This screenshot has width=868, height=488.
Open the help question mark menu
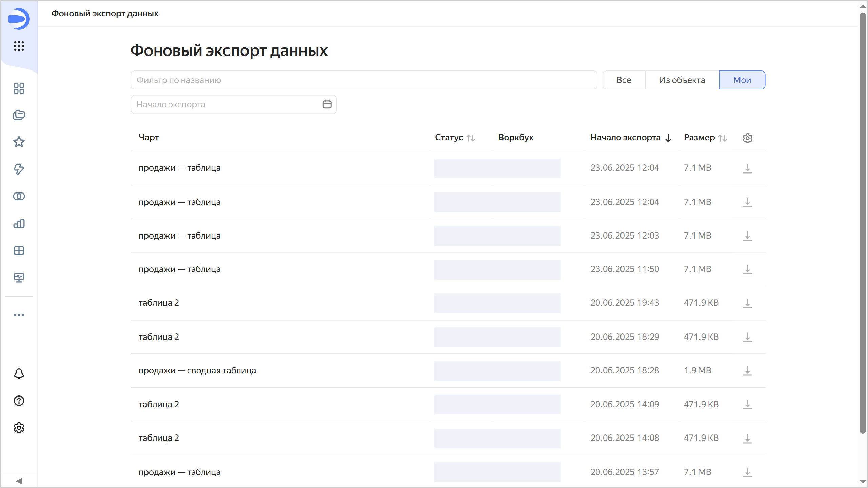(19, 401)
